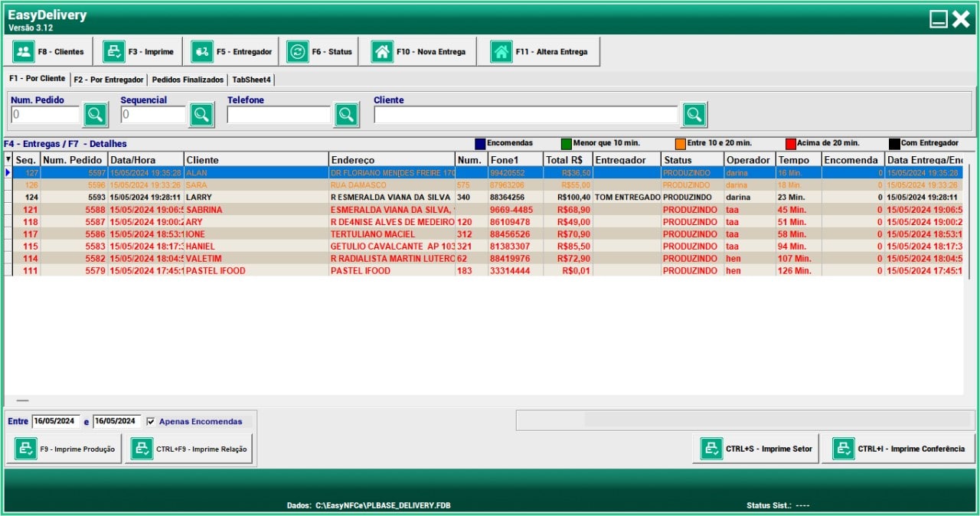The image size is (980, 516).
Task: Click the F3 - Imprime printer button
Action: point(139,51)
